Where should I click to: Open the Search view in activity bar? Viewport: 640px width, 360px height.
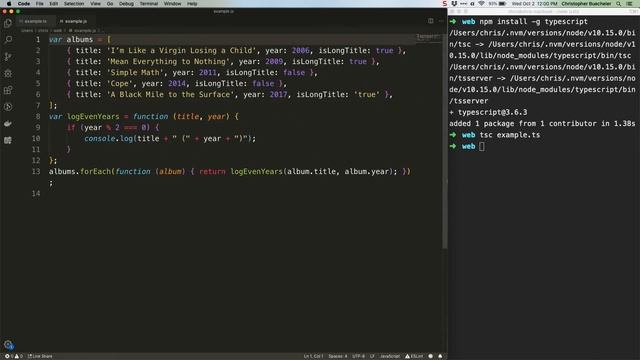pos(8,40)
